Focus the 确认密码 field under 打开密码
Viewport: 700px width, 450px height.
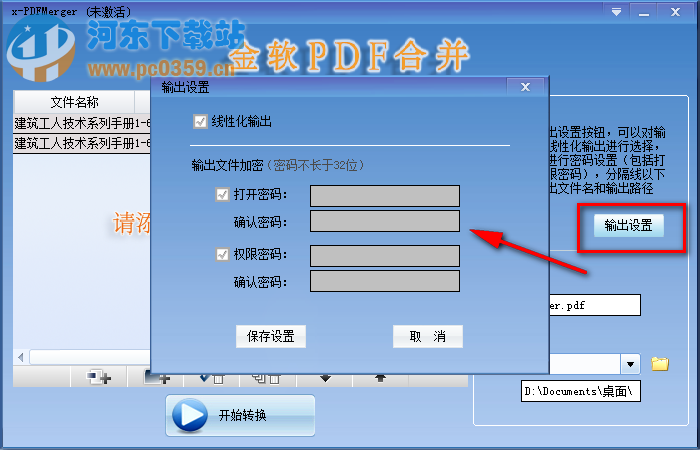(x=385, y=221)
